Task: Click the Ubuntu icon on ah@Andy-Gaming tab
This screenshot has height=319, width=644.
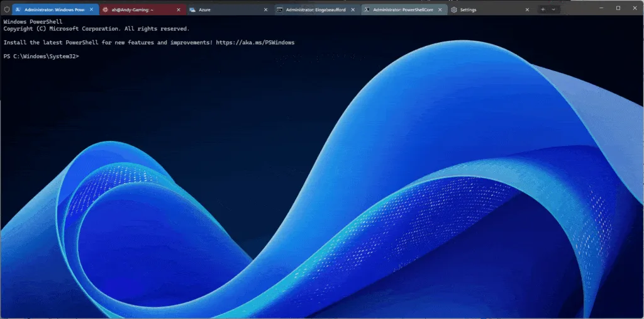Action: pos(106,9)
